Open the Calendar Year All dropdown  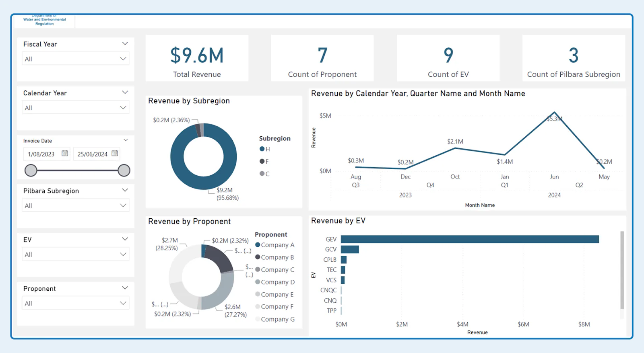[76, 107]
